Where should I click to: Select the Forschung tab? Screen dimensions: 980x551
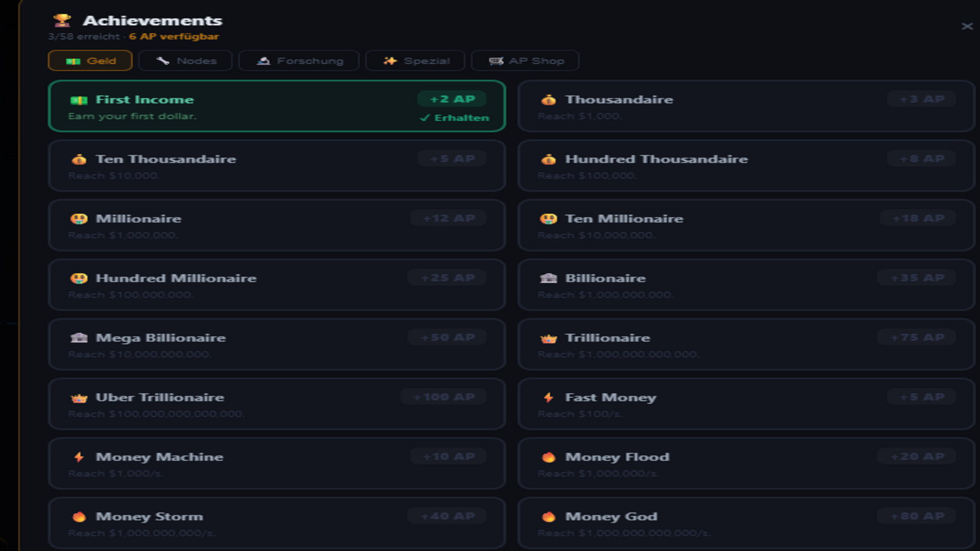click(x=299, y=61)
